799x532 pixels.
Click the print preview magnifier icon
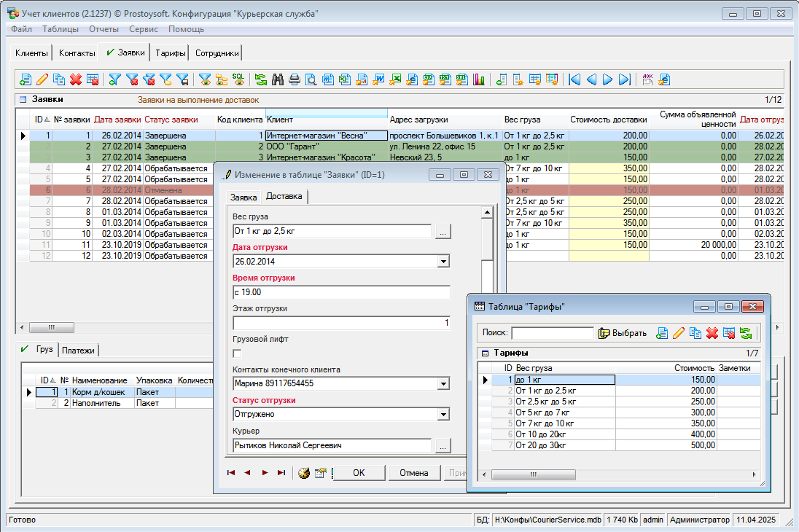pos(311,79)
